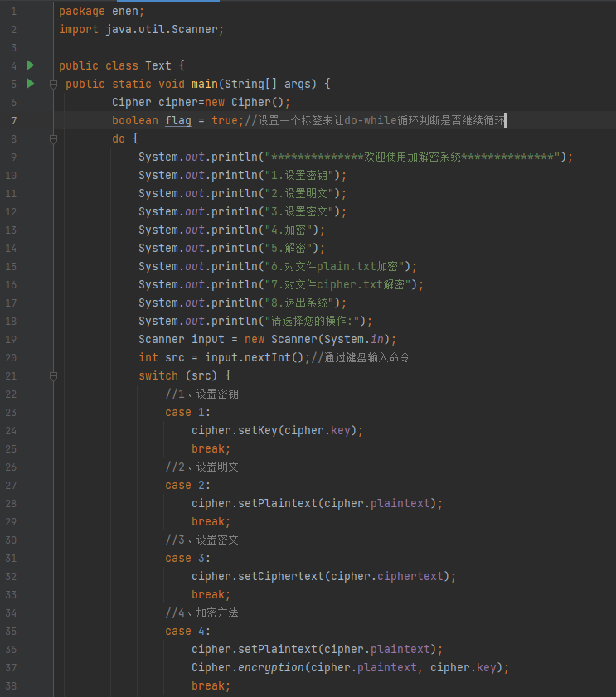The image size is (616, 697).
Task: Click line number 7 in the gutter
Action: point(14,120)
